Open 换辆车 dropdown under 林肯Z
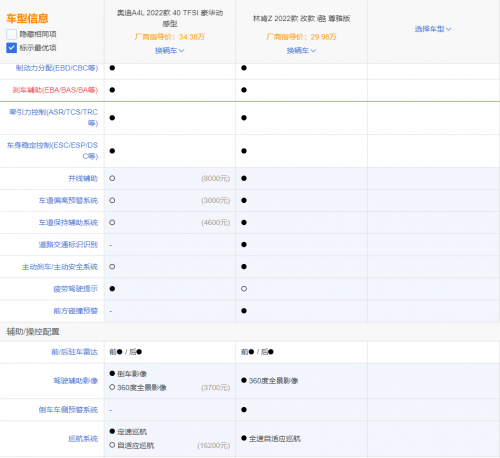 301,50
